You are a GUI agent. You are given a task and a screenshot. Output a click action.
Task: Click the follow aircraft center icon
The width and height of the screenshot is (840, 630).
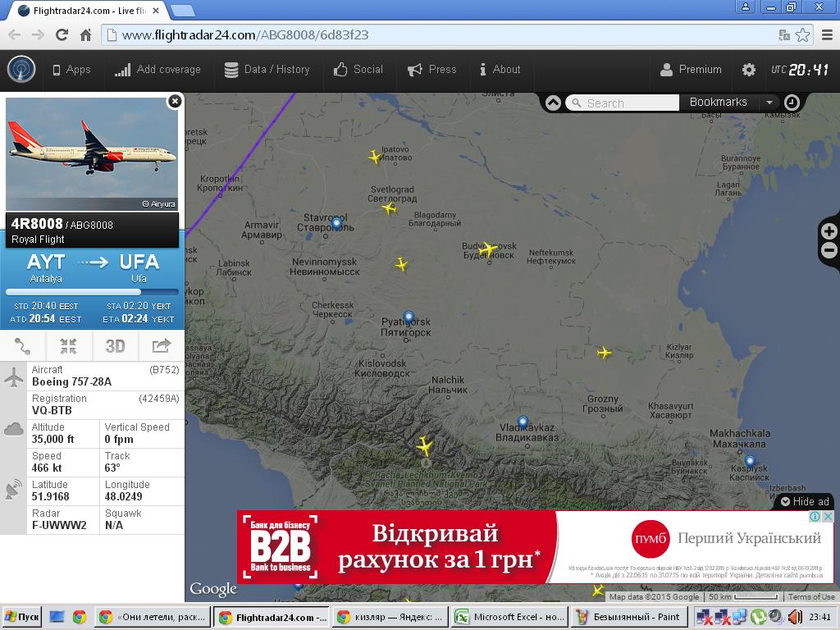[x=69, y=346]
